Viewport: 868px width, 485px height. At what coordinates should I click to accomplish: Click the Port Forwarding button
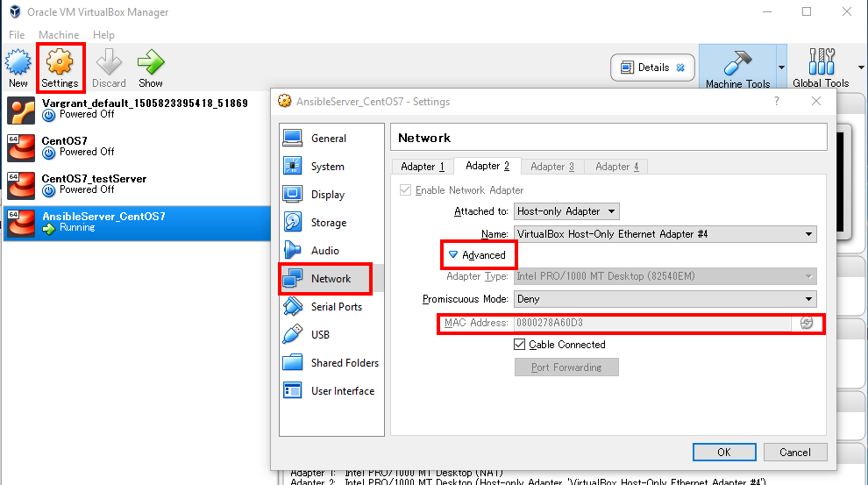pyautogui.click(x=566, y=367)
